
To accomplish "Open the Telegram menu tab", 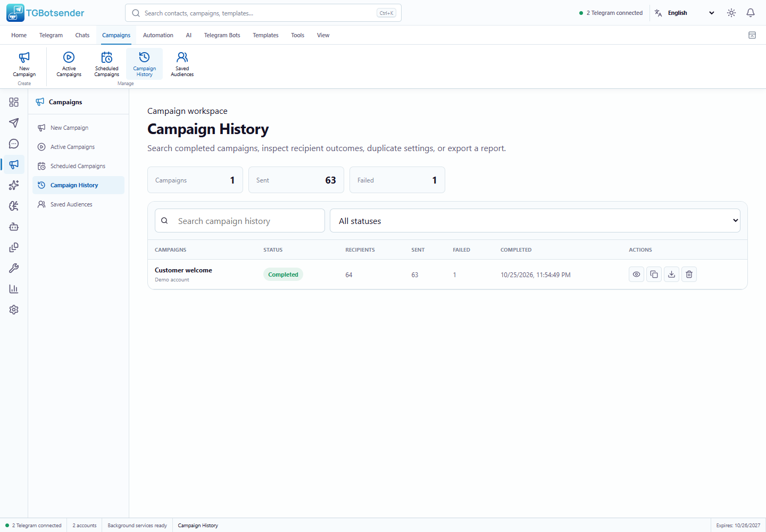I will click(x=51, y=35).
